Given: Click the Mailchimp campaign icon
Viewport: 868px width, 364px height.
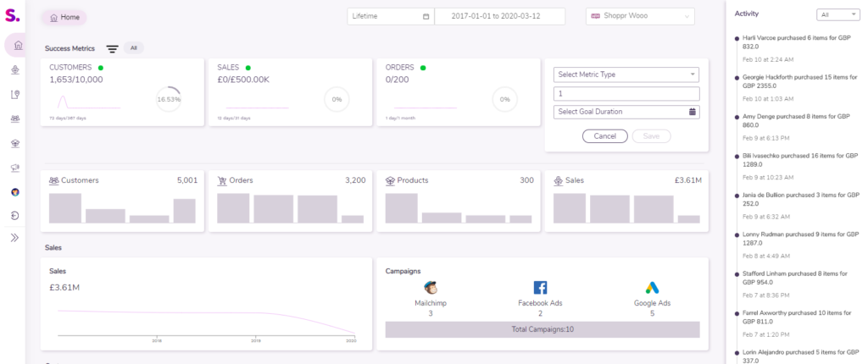Looking at the screenshot, I should 431,288.
